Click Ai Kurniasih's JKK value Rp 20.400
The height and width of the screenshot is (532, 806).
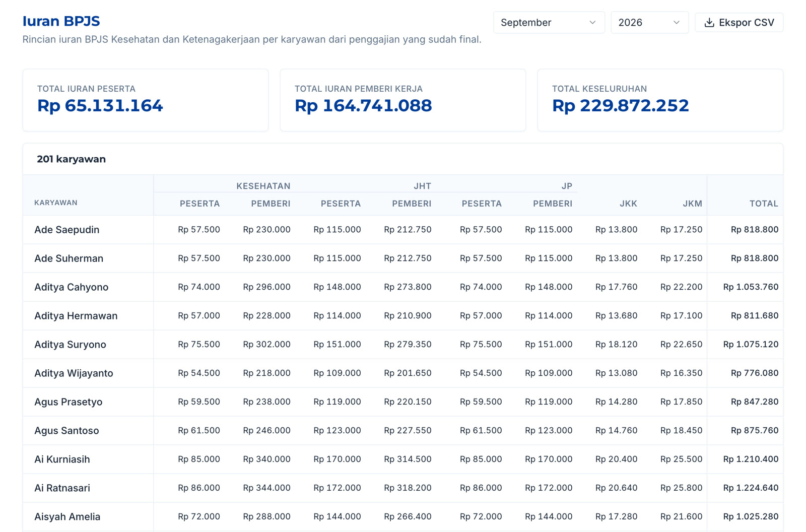click(616, 459)
